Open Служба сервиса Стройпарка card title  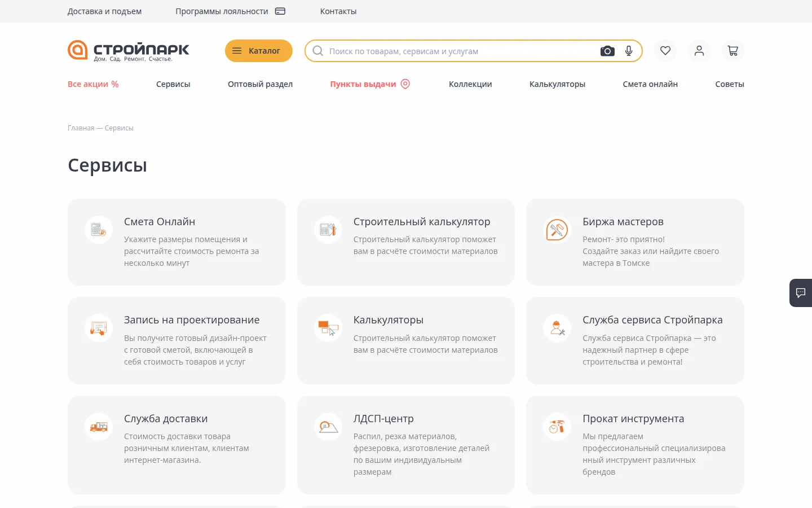coord(652,320)
